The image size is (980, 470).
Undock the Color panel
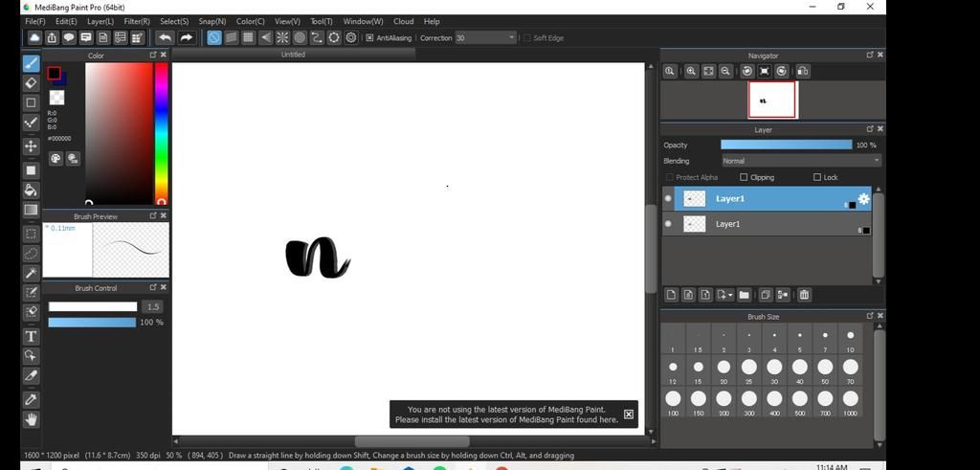153,55
